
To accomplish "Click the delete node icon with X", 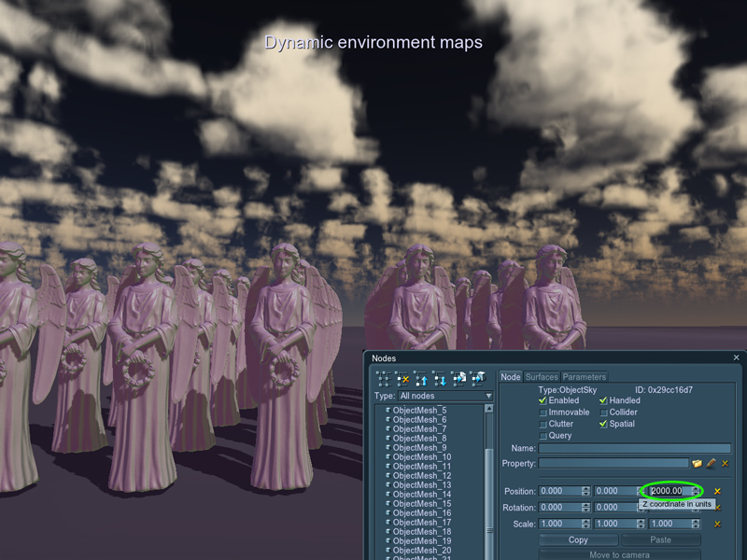I will (402, 379).
